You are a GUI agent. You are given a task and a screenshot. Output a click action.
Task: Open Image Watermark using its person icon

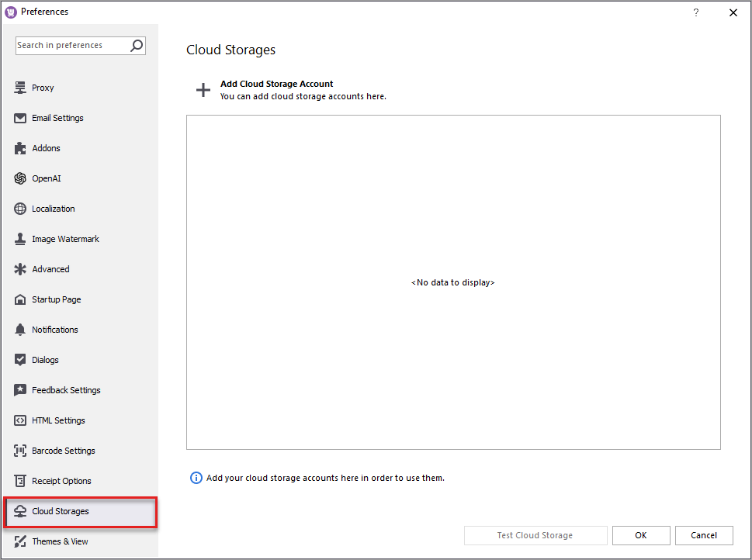[19, 239]
